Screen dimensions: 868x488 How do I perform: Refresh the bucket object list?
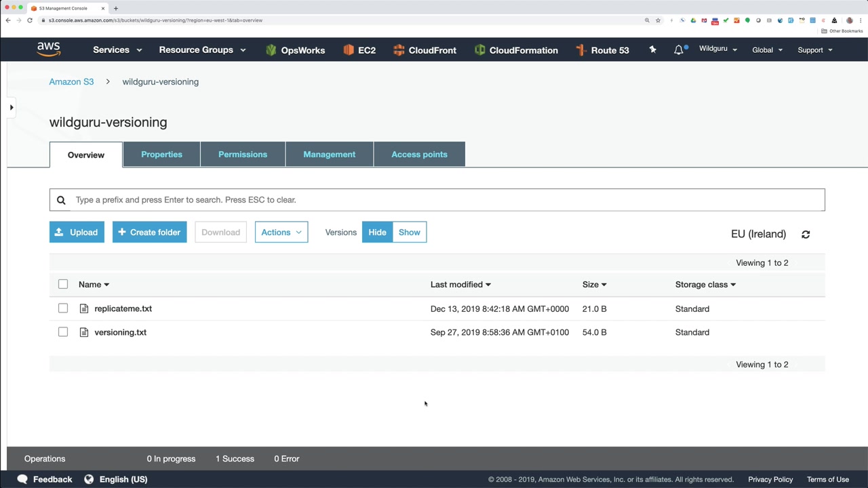coord(806,234)
